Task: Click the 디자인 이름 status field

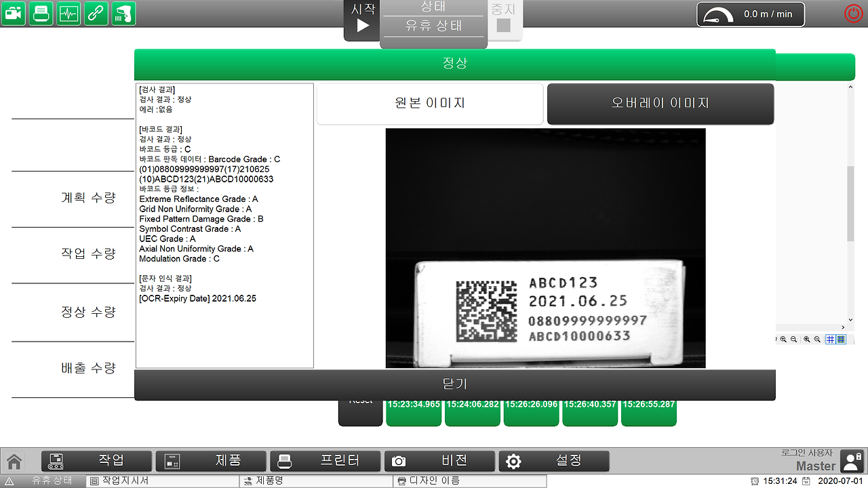Action: (470, 481)
